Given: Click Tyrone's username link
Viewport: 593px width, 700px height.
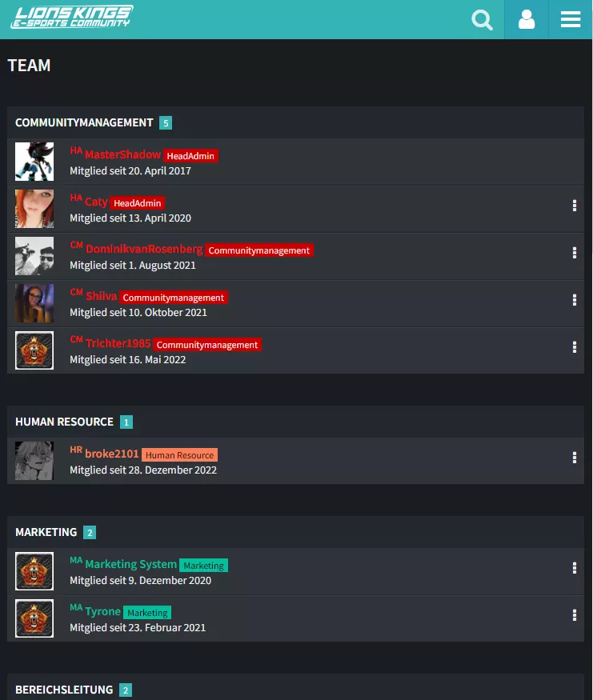Looking at the screenshot, I should point(102,612).
